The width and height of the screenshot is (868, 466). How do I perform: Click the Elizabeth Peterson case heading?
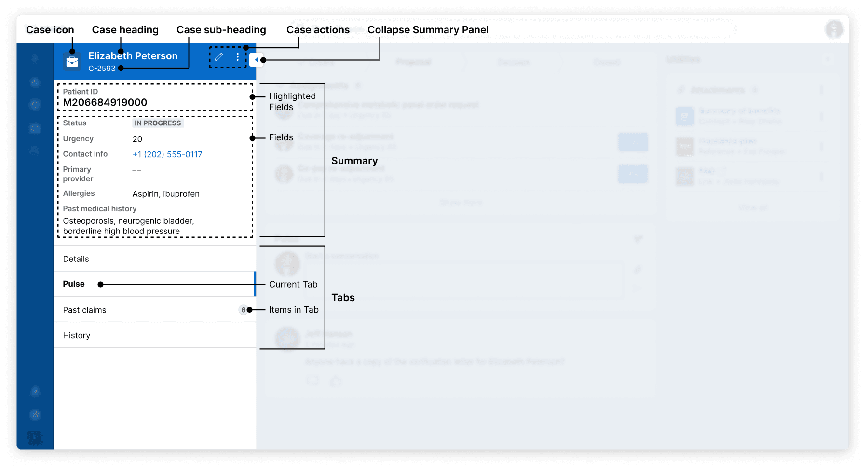(x=133, y=56)
